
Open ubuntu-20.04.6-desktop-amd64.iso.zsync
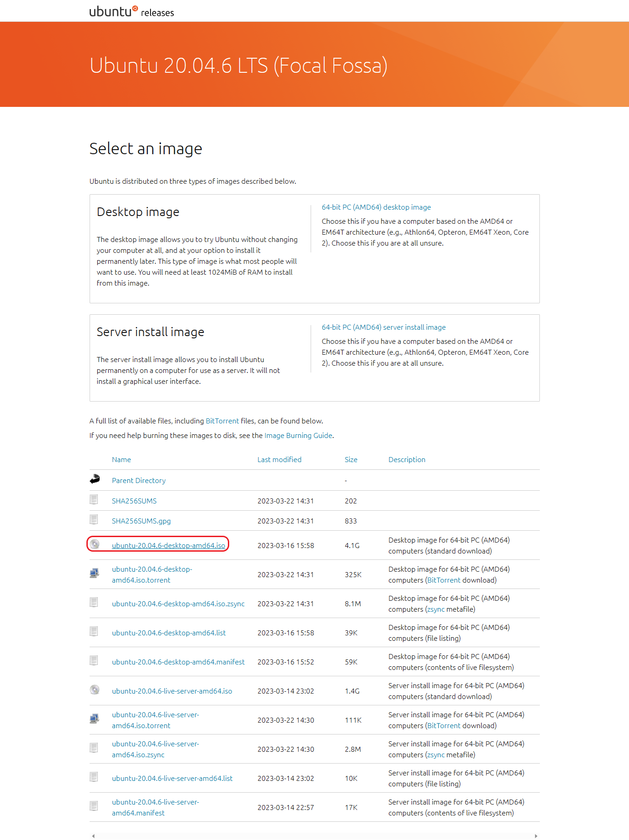click(x=178, y=604)
